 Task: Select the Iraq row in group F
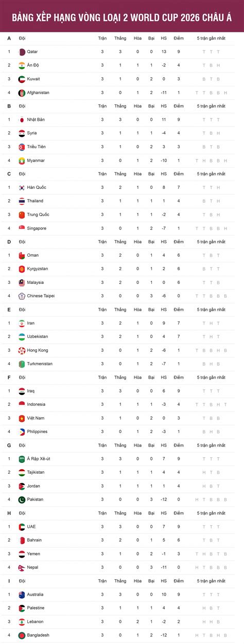tap(122, 391)
